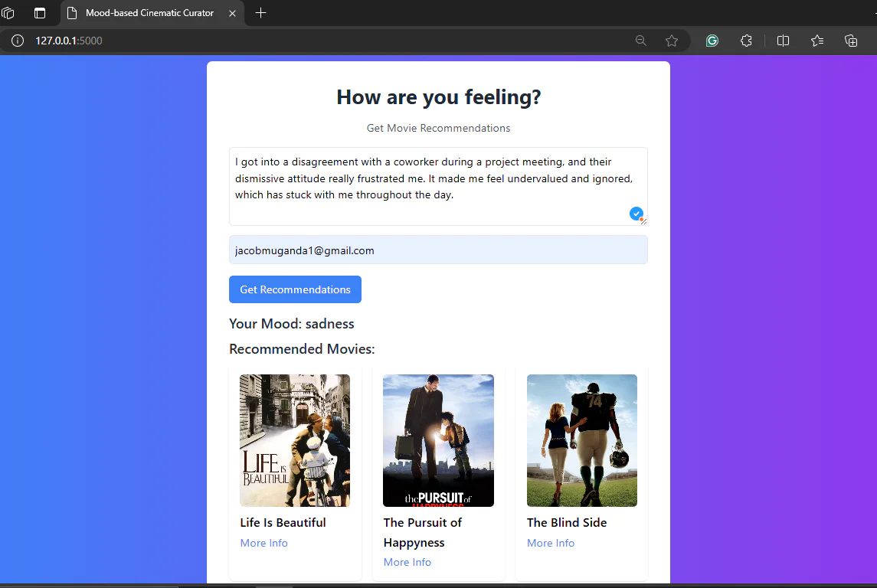877x588 pixels.
Task: Click the Life Is Beautiful title
Action: pos(283,523)
